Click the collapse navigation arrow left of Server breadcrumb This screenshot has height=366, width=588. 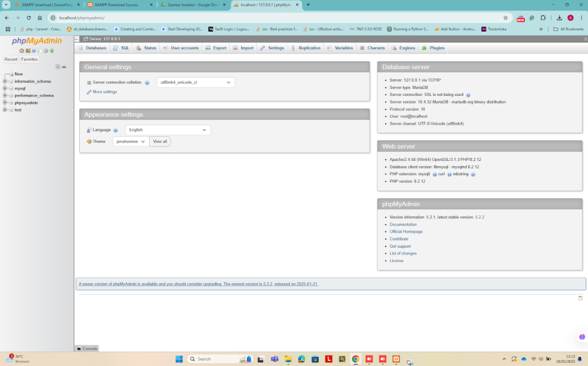tap(77, 38)
